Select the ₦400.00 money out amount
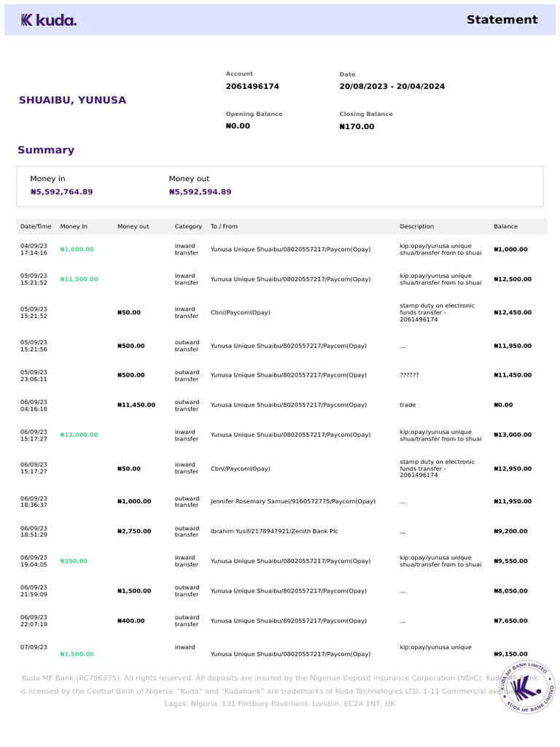The width and height of the screenshot is (560, 747). click(x=131, y=621)
